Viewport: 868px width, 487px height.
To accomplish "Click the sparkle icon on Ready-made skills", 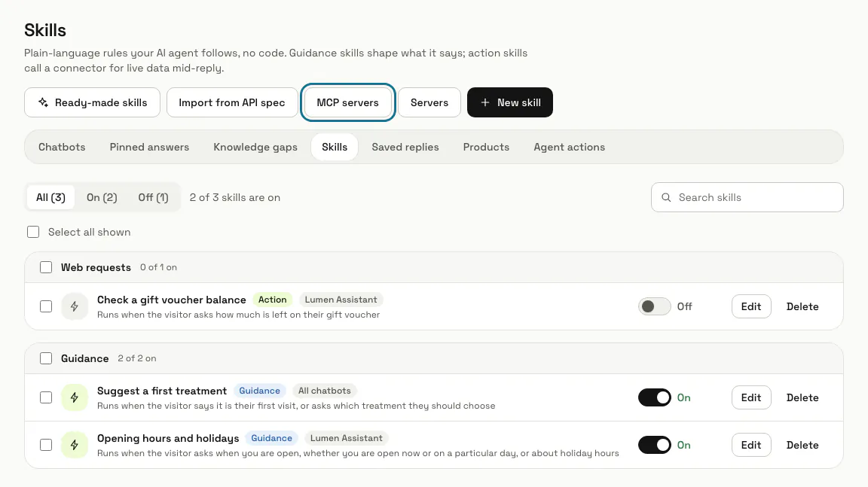I will pyautogui.click(x=43, y=102).
